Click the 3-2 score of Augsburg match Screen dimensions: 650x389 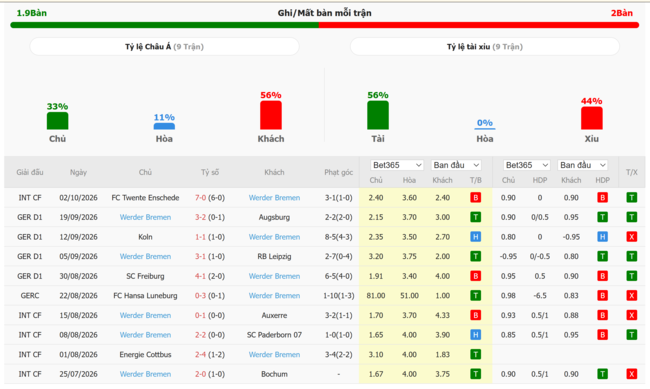point(201,217)
